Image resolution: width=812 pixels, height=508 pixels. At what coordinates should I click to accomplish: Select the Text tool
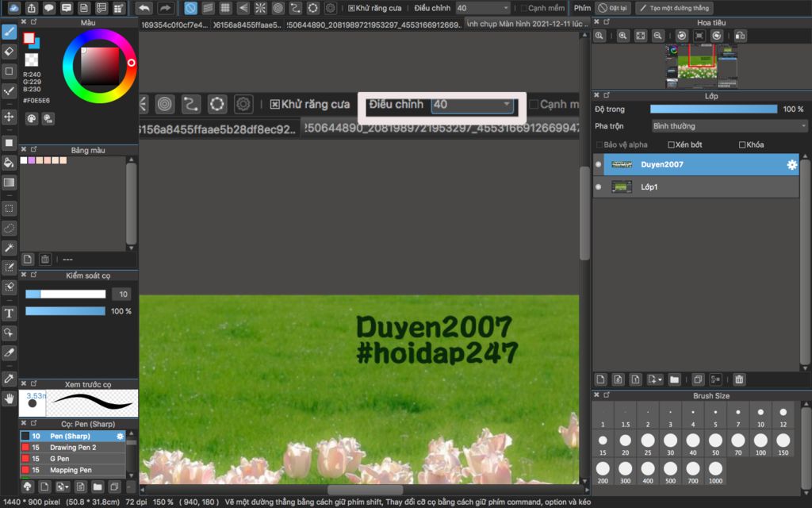pyautogui.click(x=10, y=313)
